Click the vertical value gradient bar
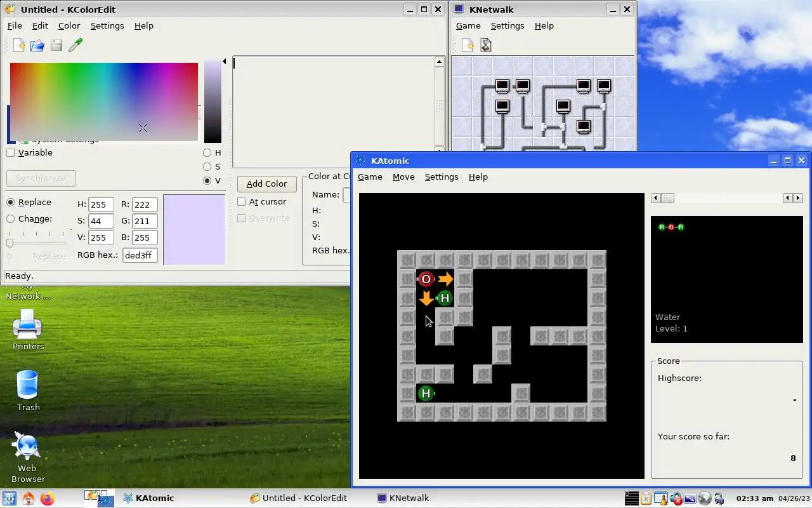The image size is (812, 508). click(x=213, y=102)
